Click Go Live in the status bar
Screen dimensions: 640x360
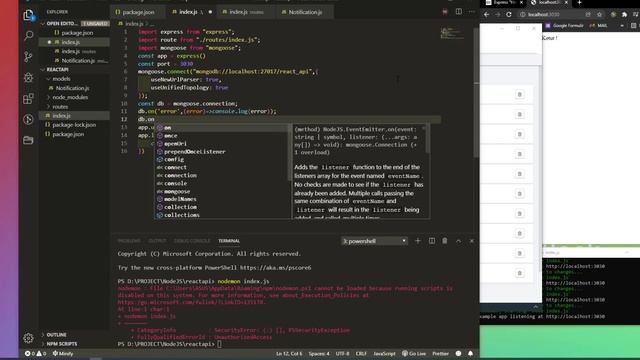point(414,353)
